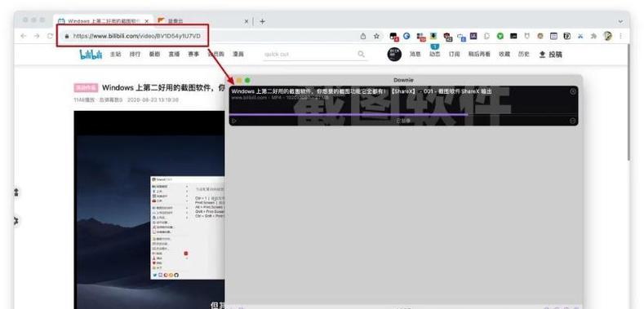The width and height of the screenshot is (644, 309).
Task: Expand the tab search chevron at top right
Action: [x=620, y=21]
